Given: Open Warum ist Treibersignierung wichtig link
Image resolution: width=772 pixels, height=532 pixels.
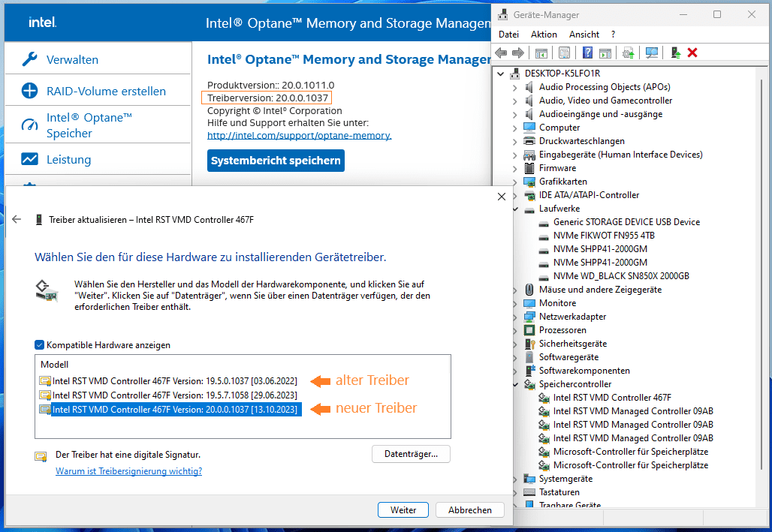Looking at the screenshot, I should (x=129, y=471).
